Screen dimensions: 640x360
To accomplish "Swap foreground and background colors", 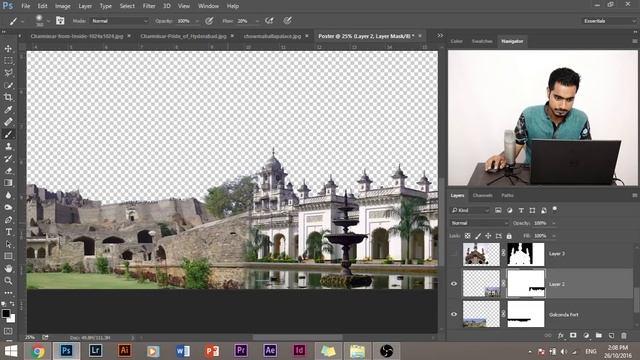I will [x=12, y=304].
